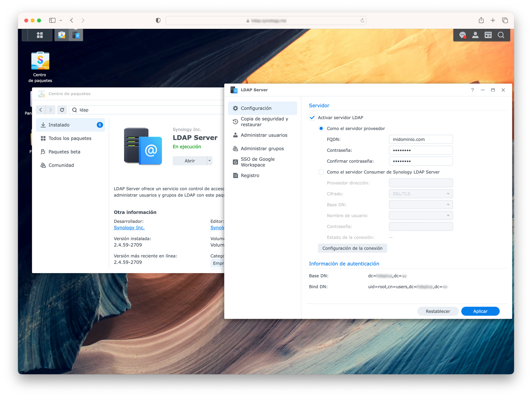Click the Installed count badge 6
Image resolution: width=532 pixels, height=398 pixels.
100,125
